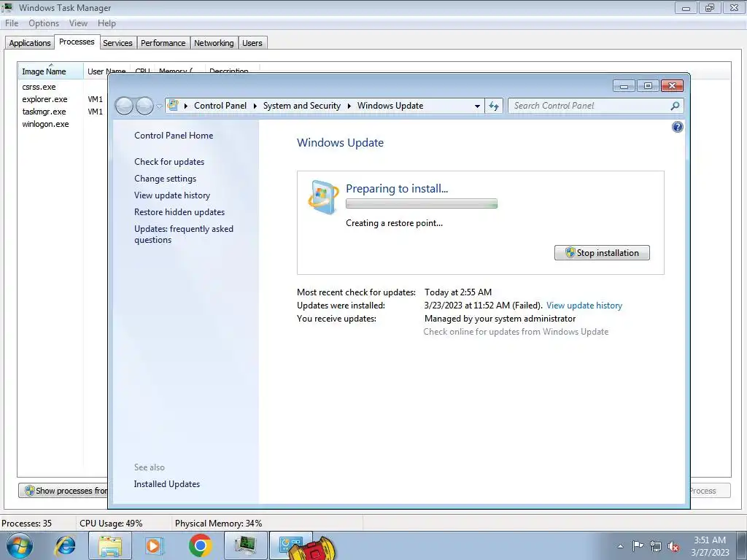Viewport: 747px width, 560px height.
Task: Maximize the Windows Update window
Action: tap(648, 86)
